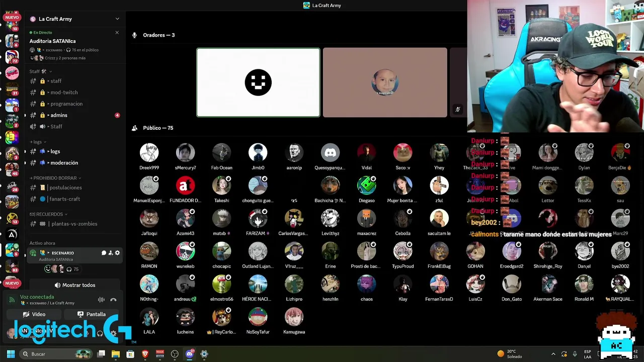
Task: Select the second speaker tile with child avatar
Action: 385,82
